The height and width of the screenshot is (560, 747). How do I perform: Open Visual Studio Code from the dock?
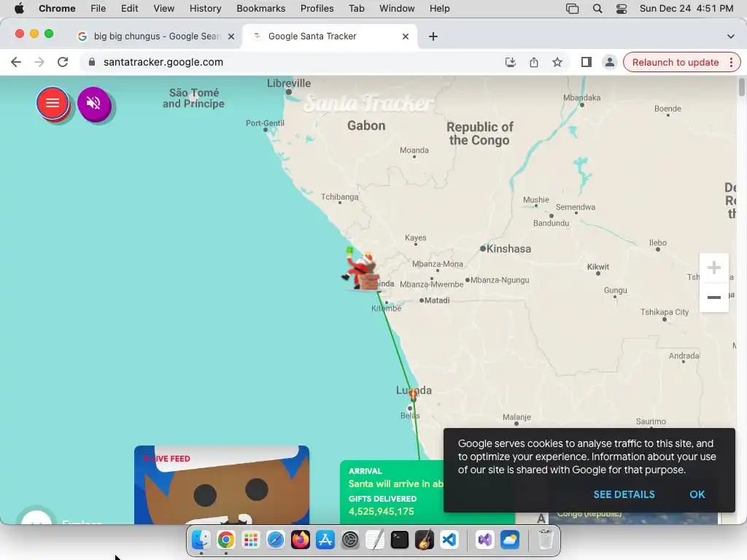click(449, 540)
